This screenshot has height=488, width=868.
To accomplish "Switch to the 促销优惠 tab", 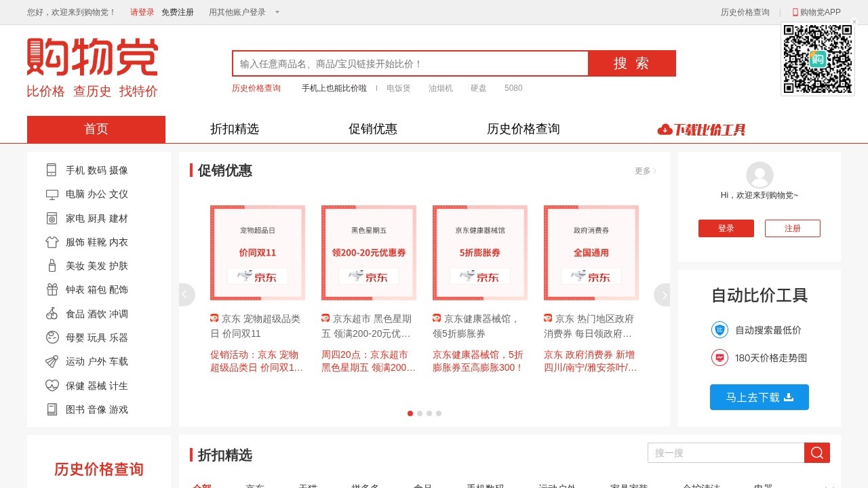I will [373, 129].
